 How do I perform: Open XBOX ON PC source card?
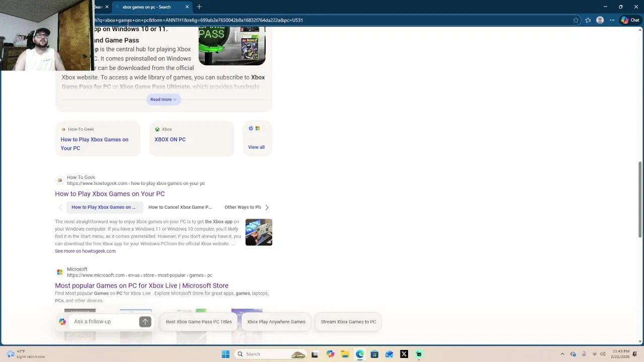[192, 138]
